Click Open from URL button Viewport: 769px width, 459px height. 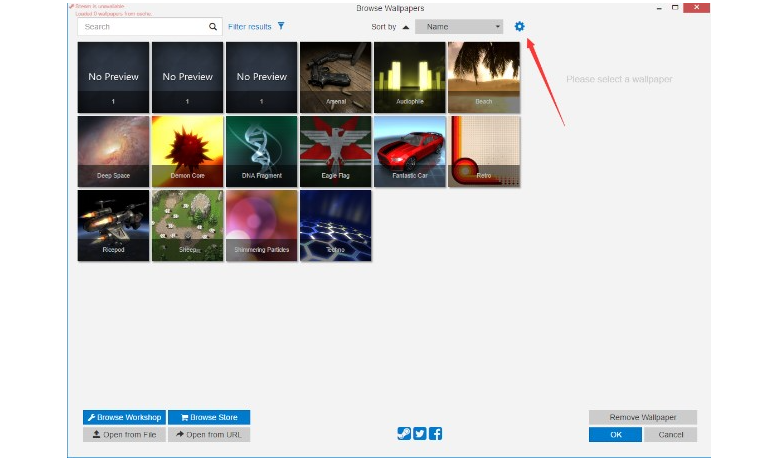209,434
